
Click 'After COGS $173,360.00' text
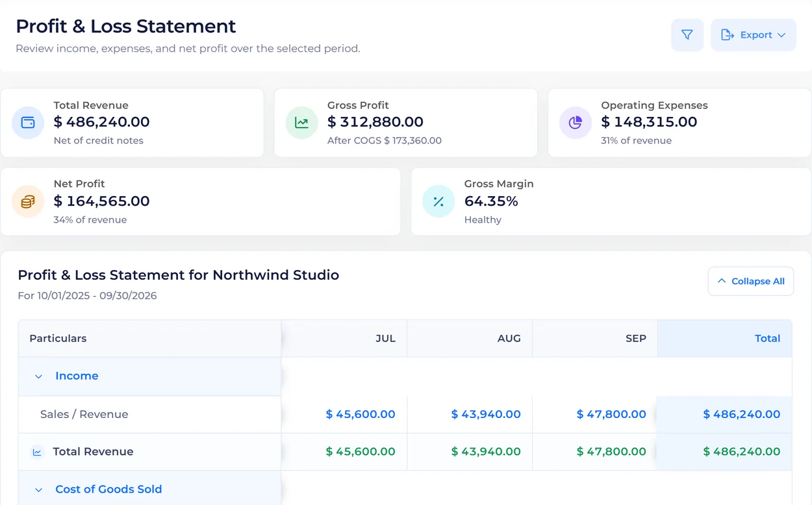[385, 140]
